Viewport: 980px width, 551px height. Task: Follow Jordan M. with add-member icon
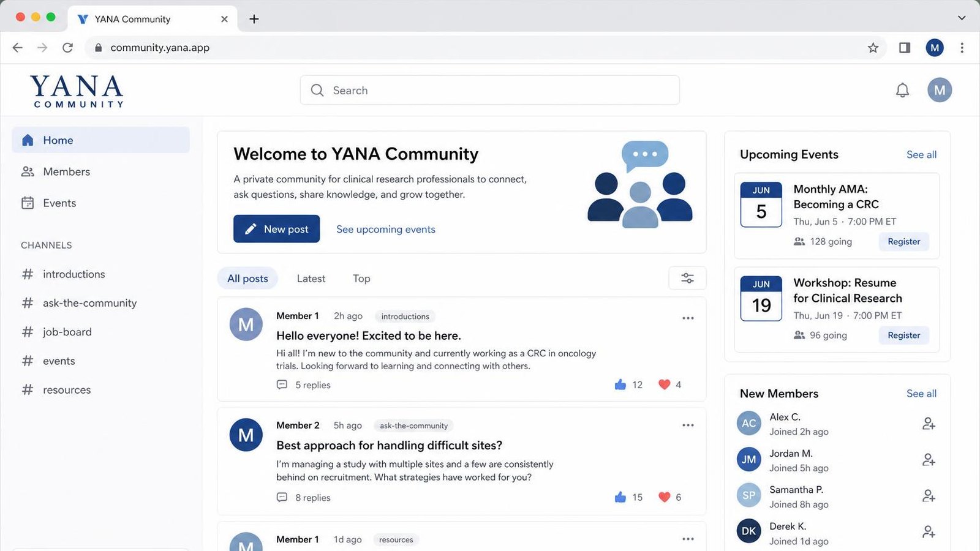tap(929, 459)
